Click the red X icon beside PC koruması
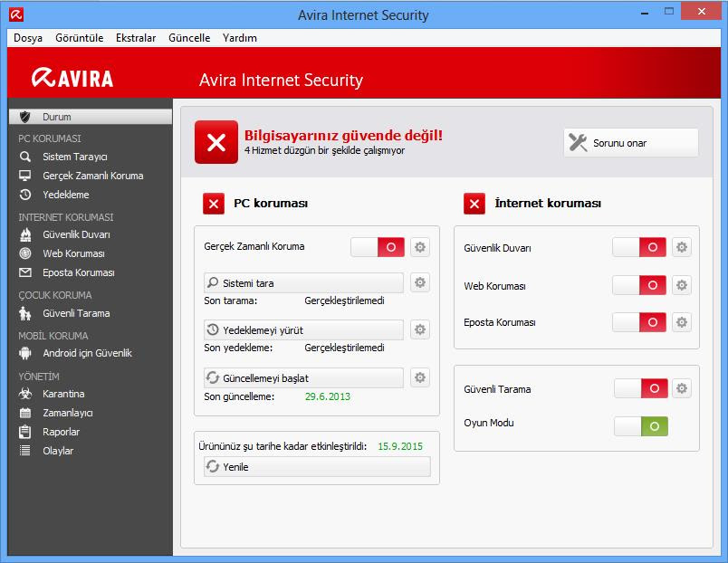Screen dimensions: 728x563 point(214,204)
